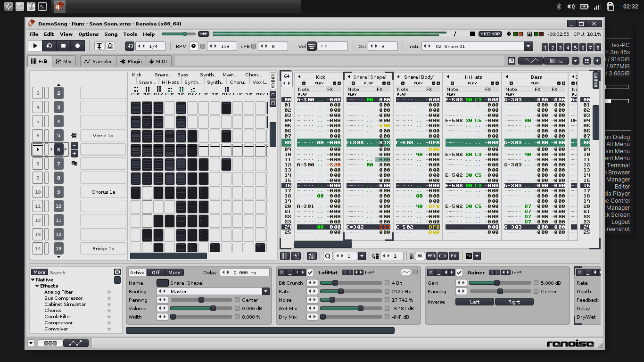Toggle the FX column button
Viewport: 644px width, 362px height.
pyautogui.click(x=454, y=256)
